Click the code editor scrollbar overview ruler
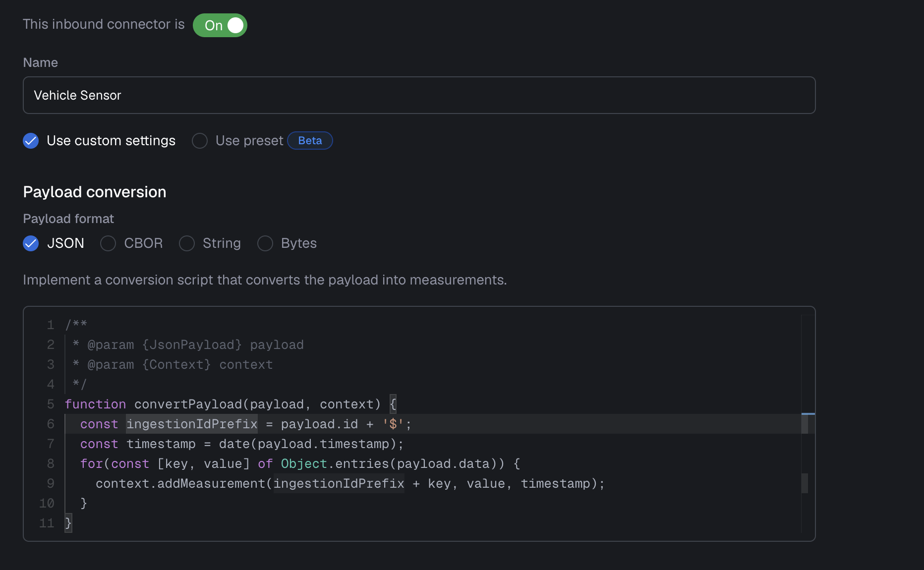This screenshot has width=924, height=570. coord(808,424)
